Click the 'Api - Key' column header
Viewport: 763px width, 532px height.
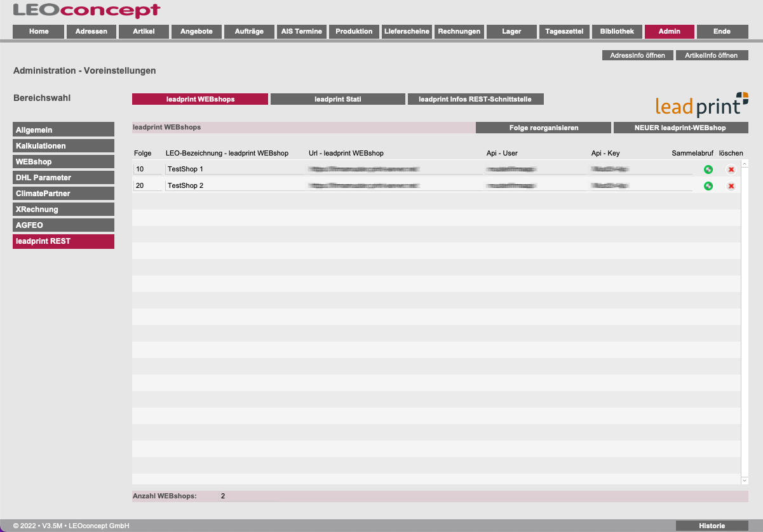pos(605,153)
